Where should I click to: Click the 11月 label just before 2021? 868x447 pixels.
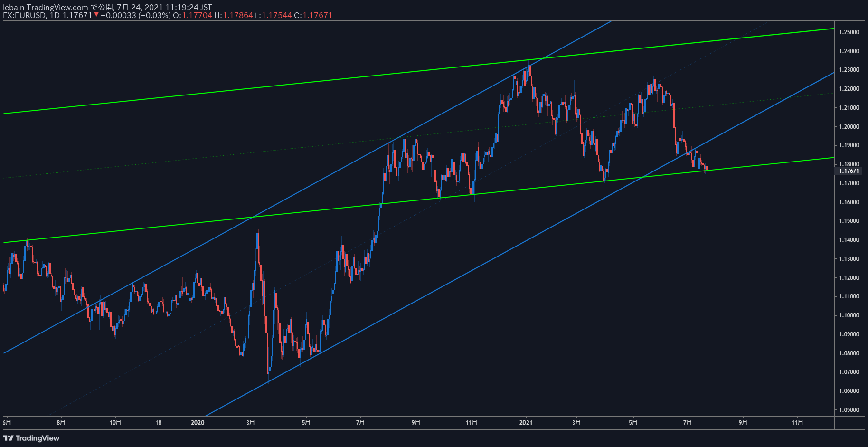pyautogui.click(x=472, y=423)
